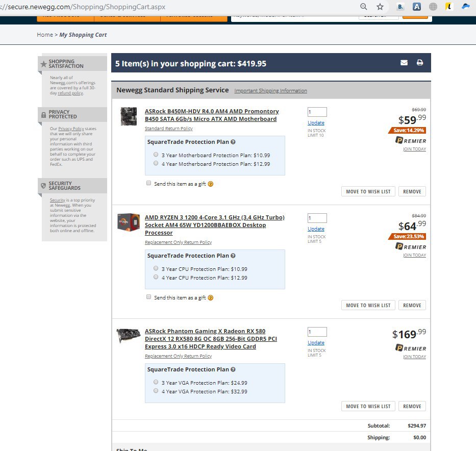The height and width of the screenshot is (451, 476).
Task: Open the refund policy link in sidebar
Action: 70,93
